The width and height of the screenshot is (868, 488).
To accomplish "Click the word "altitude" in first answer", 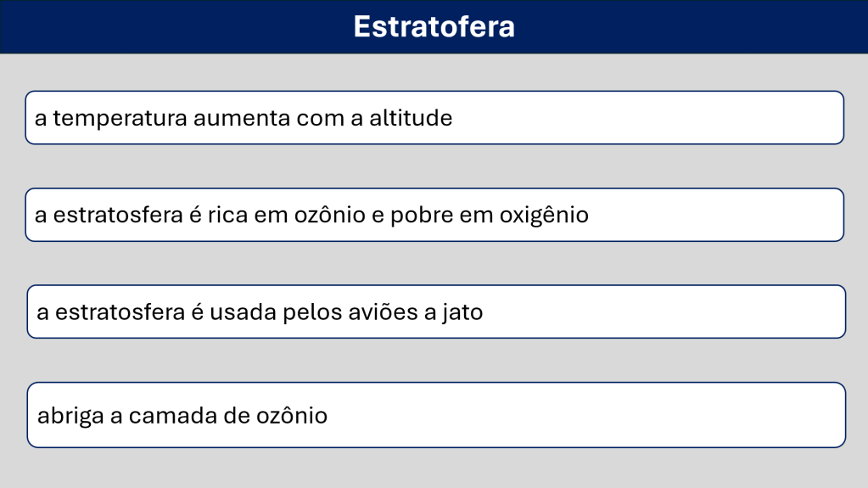I will (x=411, y=118).
